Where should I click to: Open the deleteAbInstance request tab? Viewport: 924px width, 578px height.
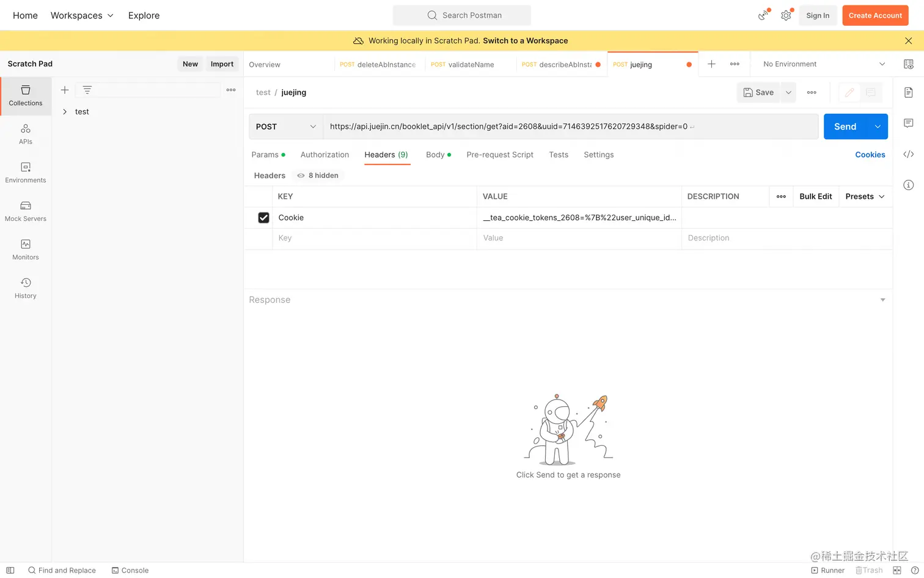point(380,64)
